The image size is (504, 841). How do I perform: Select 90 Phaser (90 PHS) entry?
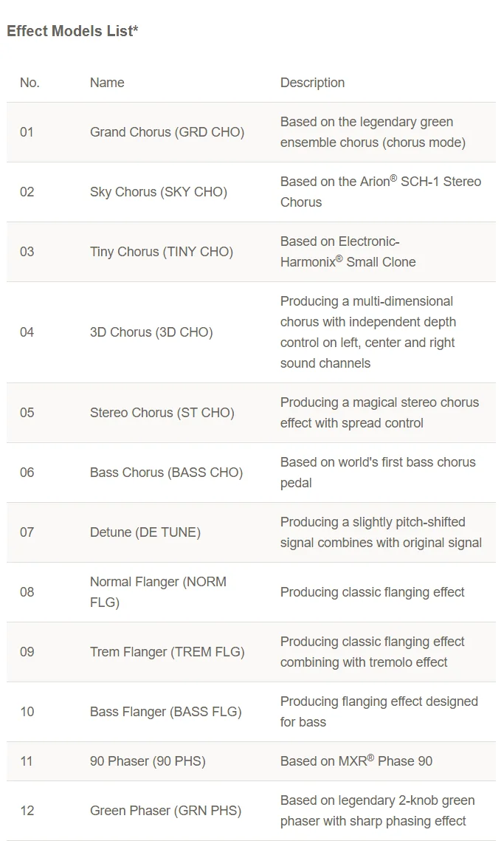[x=148, y=761]
